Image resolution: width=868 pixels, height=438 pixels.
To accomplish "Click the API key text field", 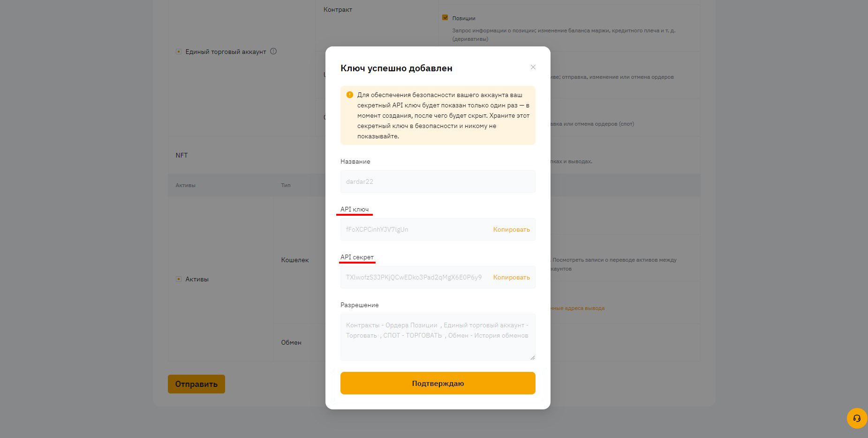I will 415,229.
